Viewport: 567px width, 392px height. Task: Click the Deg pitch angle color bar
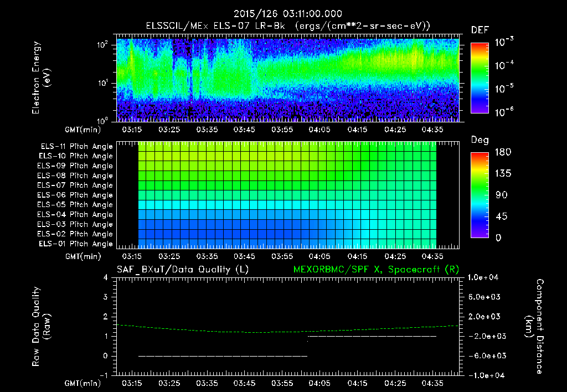tap(480, 195)
